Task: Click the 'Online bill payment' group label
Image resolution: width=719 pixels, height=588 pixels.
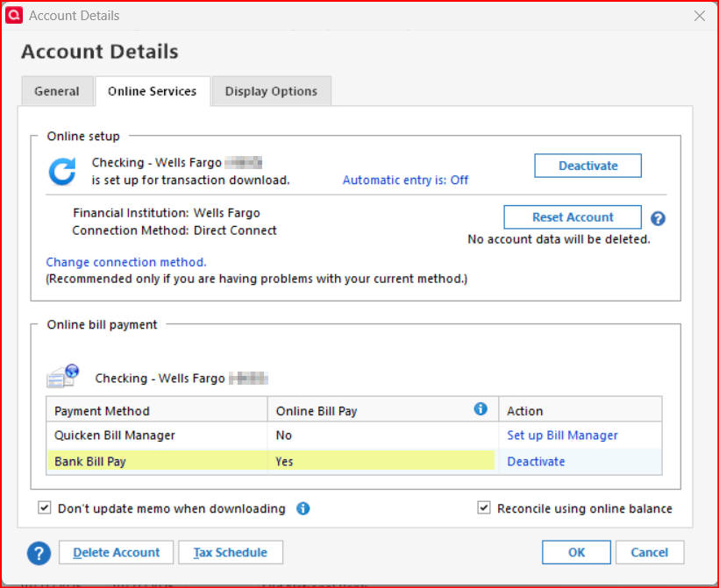Action: pos(102,324)
